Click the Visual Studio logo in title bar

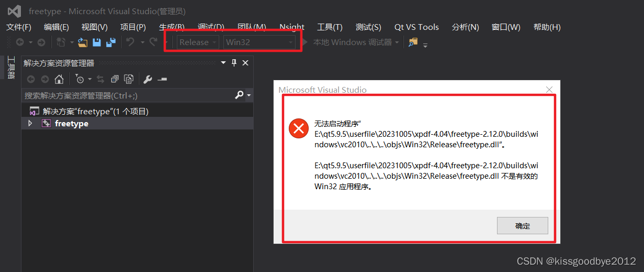point(14,11)
